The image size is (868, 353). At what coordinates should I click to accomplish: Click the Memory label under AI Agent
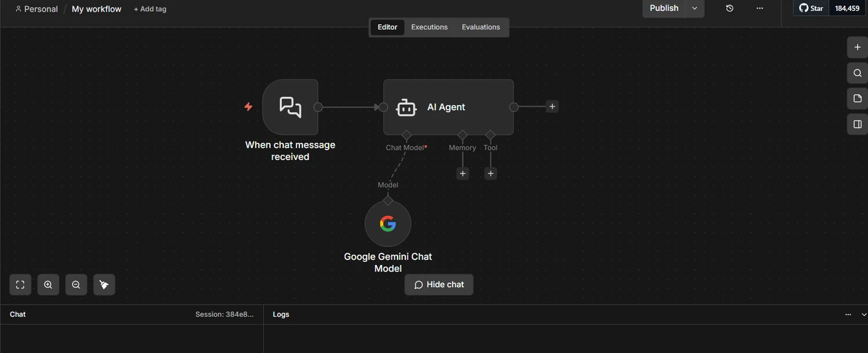click(463, 148)
